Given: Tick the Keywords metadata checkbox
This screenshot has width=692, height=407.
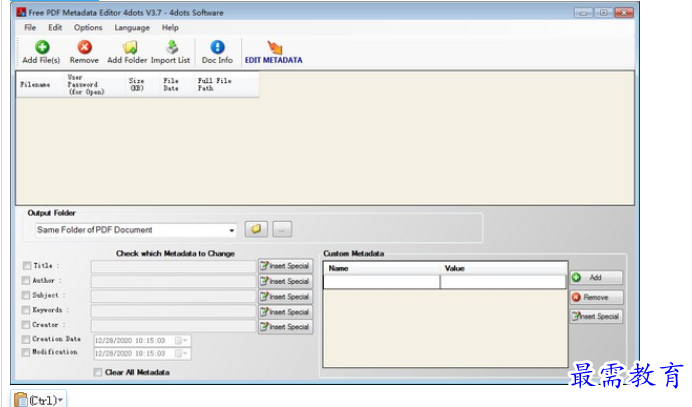Looking at the screenshot, I should (x=26, y=310).
